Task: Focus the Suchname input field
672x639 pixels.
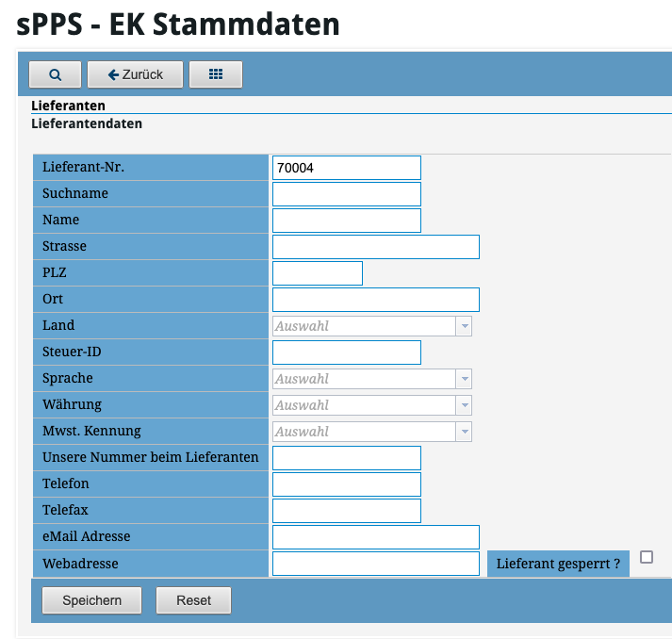Action: tap(346, 194)
